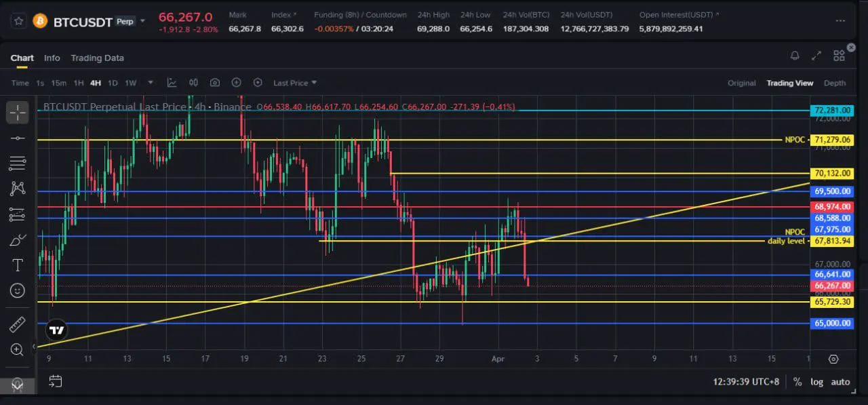868x405 pixels.
Task: Click the circled plus icon in toolbar
Action: point(236,83)
